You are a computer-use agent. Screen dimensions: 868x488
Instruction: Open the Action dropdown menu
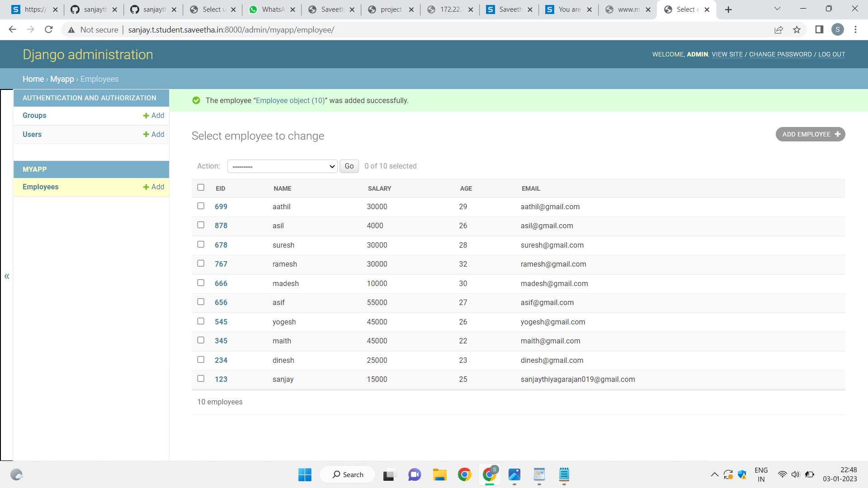(x=283, y=166)
